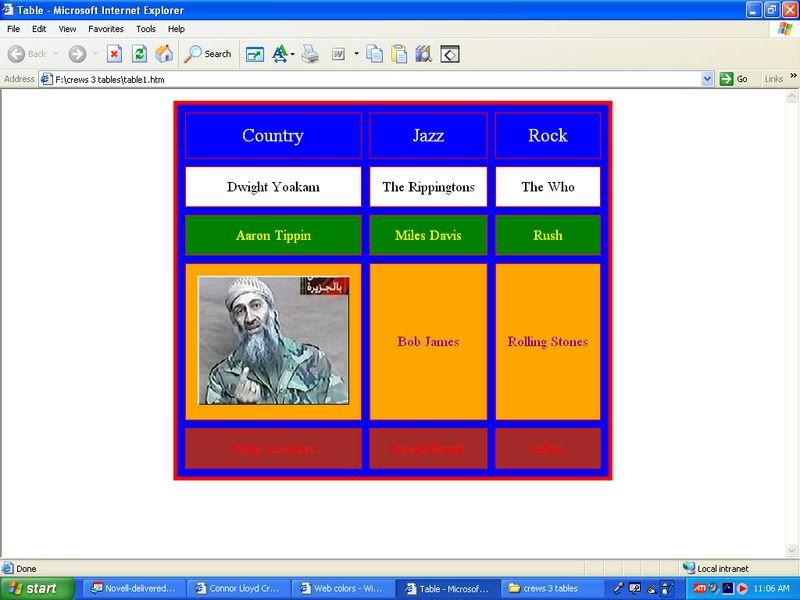The width and height of the screenshot is (800, 600).
Task: Click the photo in the Country column
Action: (x=273, y=340)
